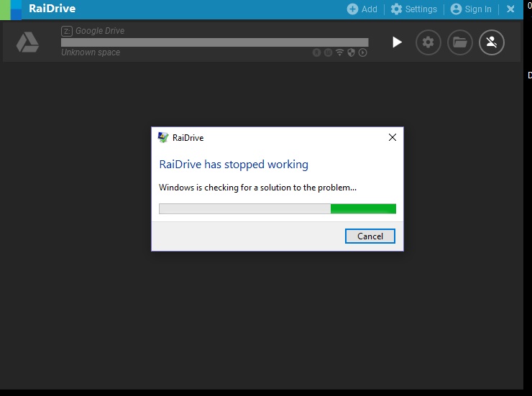Screen dimensions: 532x396
Task: Click the Google Drive storage usage bar
Action: point(215,42)
